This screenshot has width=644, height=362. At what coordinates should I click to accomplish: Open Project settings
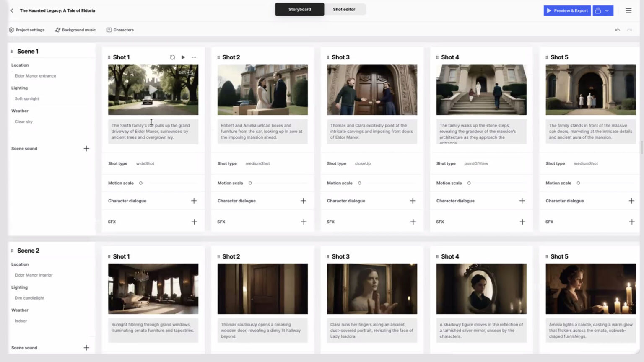point(26,30)
